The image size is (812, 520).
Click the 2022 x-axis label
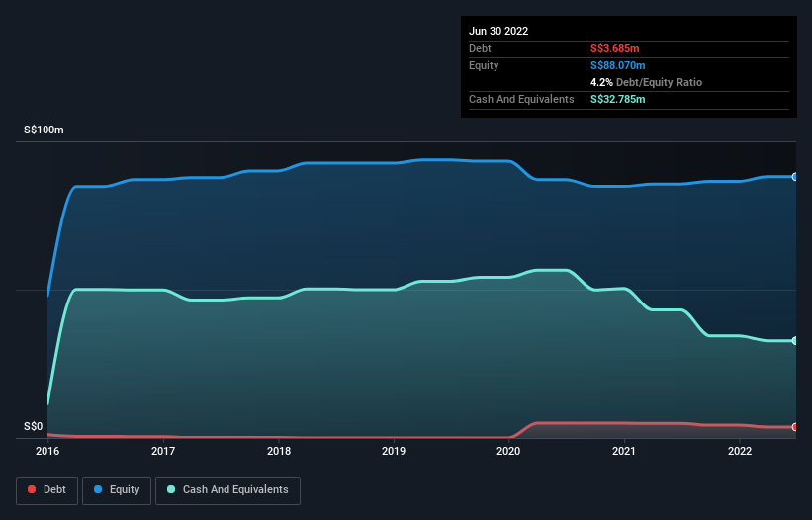coord(740,451)
